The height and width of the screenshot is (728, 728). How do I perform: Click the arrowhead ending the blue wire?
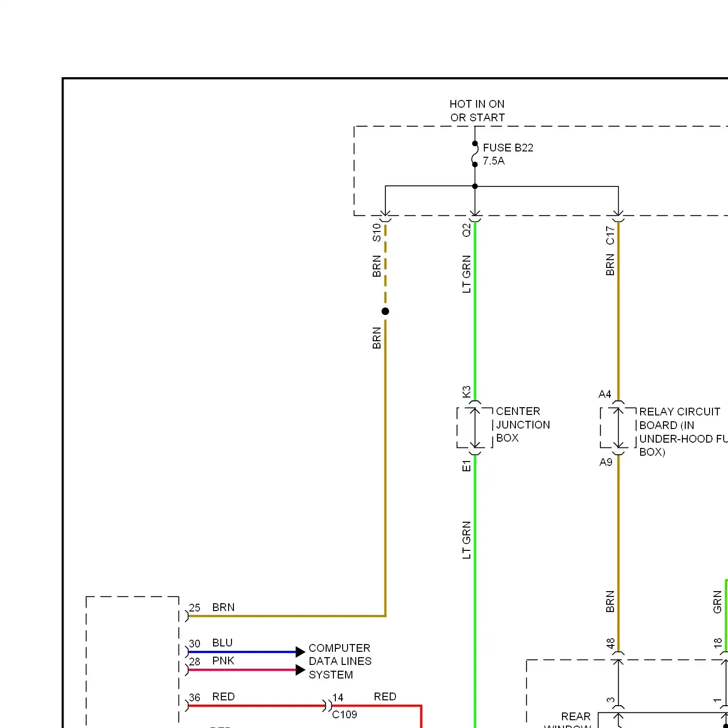300,652
